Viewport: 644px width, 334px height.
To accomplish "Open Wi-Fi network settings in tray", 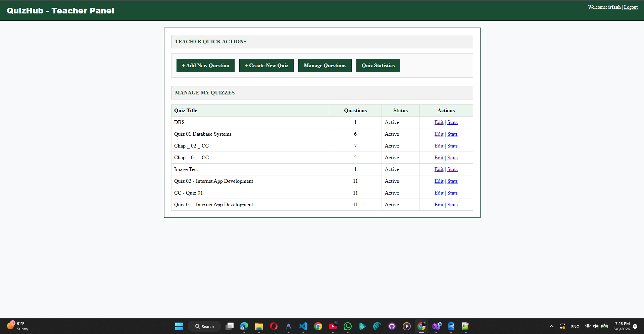I will (588, 326).
